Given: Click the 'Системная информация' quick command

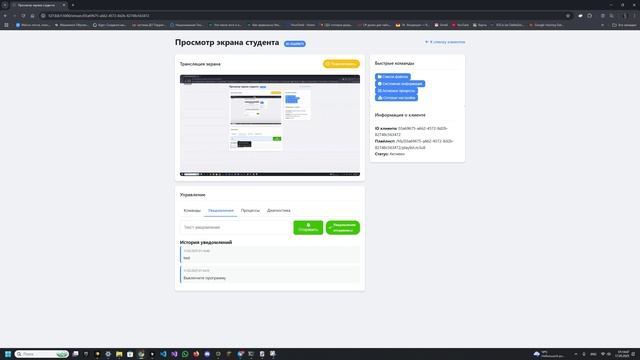Looking at the screenshot, I should pyautogui.click(x=400, y=84).
